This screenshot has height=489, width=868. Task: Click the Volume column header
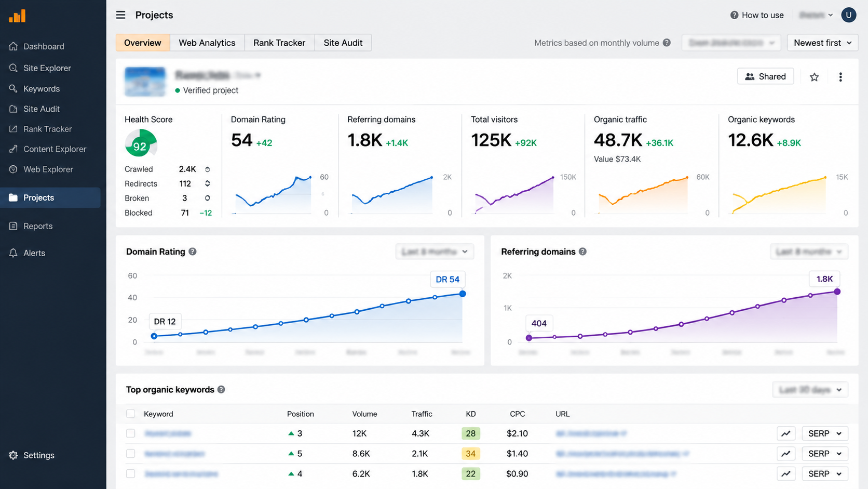tap(364, 414)
